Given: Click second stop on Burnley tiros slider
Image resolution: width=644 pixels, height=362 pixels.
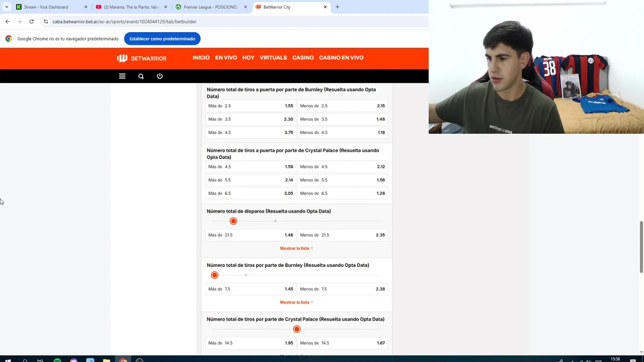Looking at the screenshot, I should 246,275.
